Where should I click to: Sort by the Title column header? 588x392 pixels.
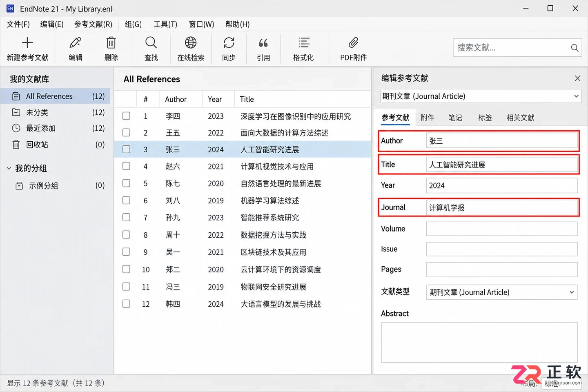(247, 99)
